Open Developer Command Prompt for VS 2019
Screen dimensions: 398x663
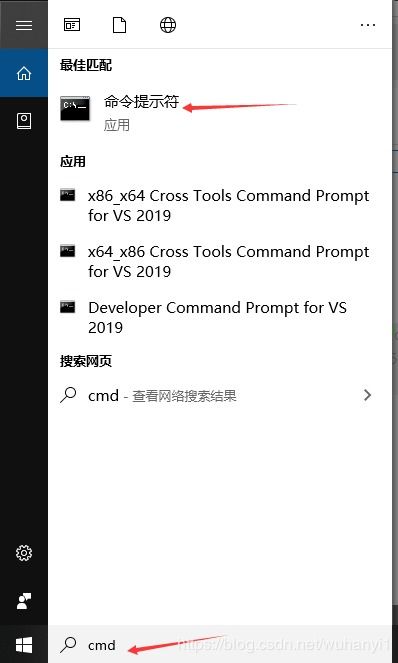point(220,317)
